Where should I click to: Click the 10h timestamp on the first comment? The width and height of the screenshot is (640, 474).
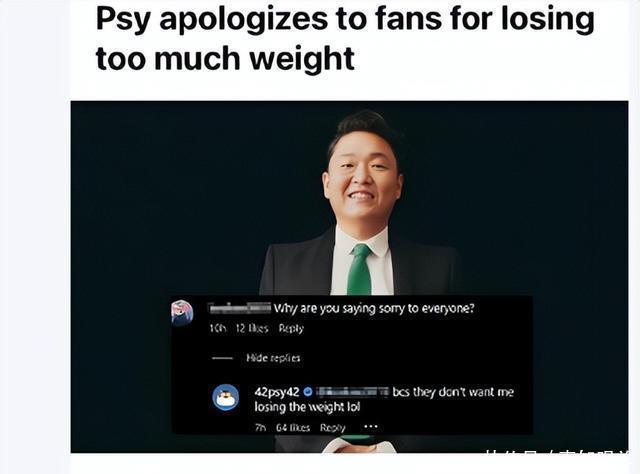click(217, 328)
